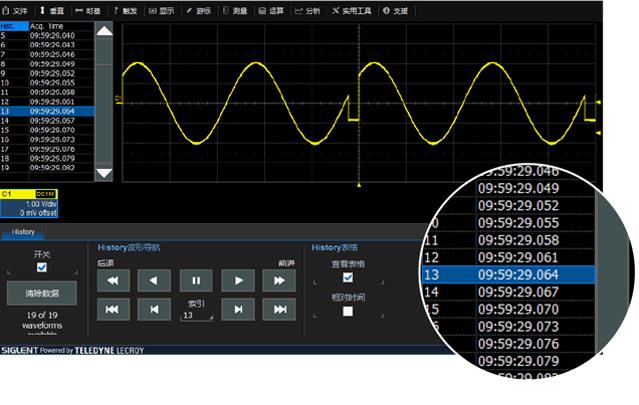639x405 pixels.
Task: Jump to the last history waveform
Action: pyautogui.click(x=278, y=311)
